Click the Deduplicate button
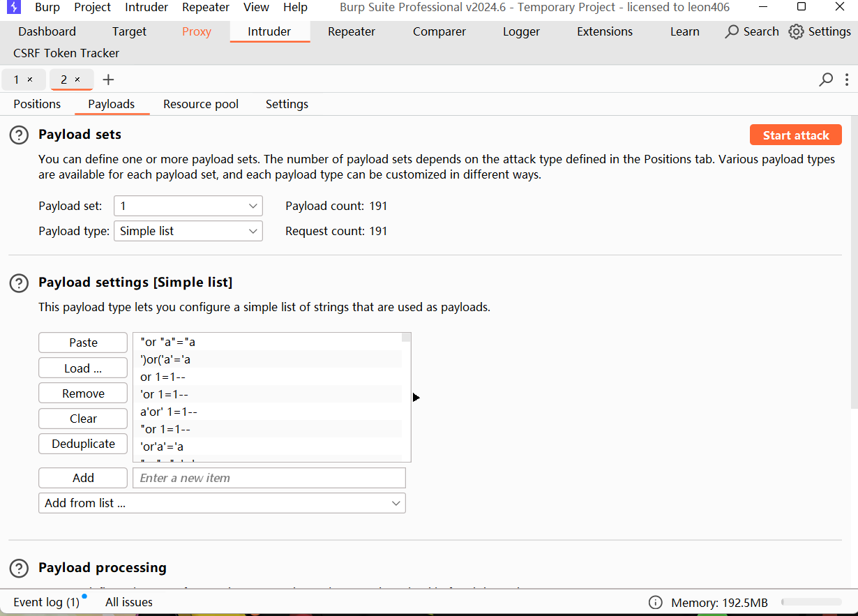This screenshot has width=858, height=616. coord(83,444)
